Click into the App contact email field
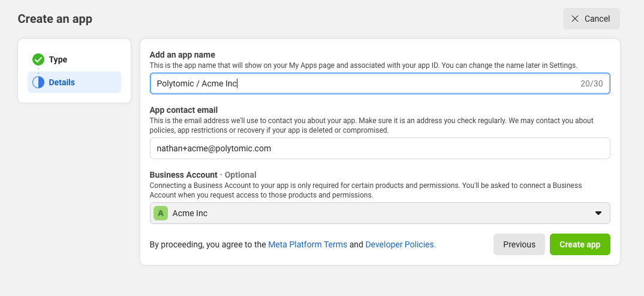 point(379,148)
